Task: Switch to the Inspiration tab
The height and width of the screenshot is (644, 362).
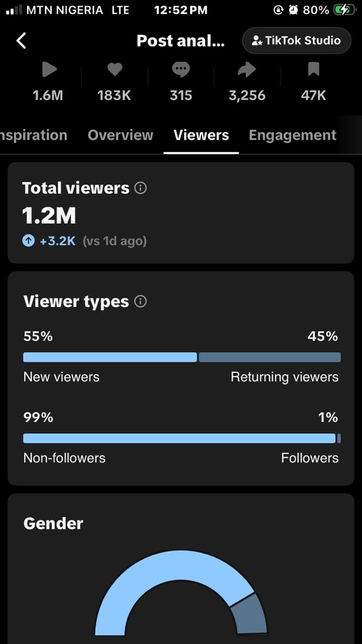Action: click(x=34, y=135)
